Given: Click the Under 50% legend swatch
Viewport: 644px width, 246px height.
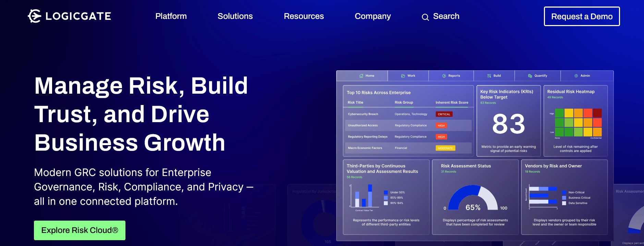Looking at the screenshot, I should point(386,192).
